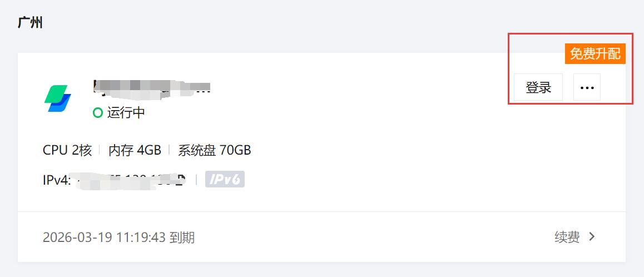The image size is (644, 277).
Task: Click the 运行中 status text
Action: pyautogui.click(x=126, y=112)
